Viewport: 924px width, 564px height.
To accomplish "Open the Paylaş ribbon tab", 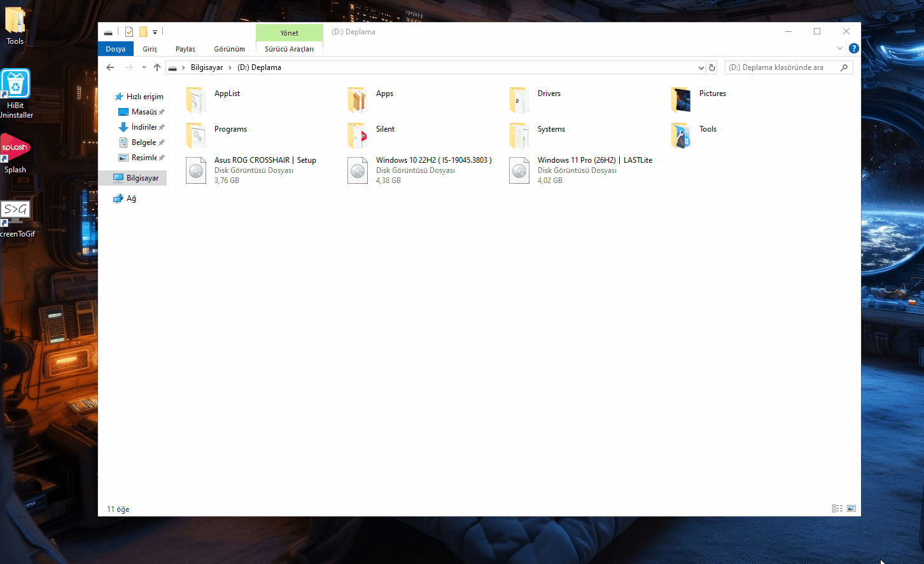I will point(186,49).
